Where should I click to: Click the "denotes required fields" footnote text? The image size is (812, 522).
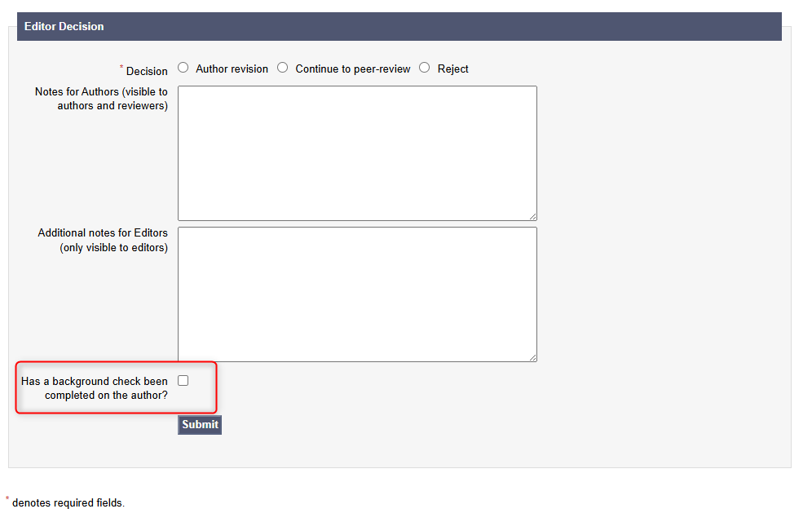[68, 503]
